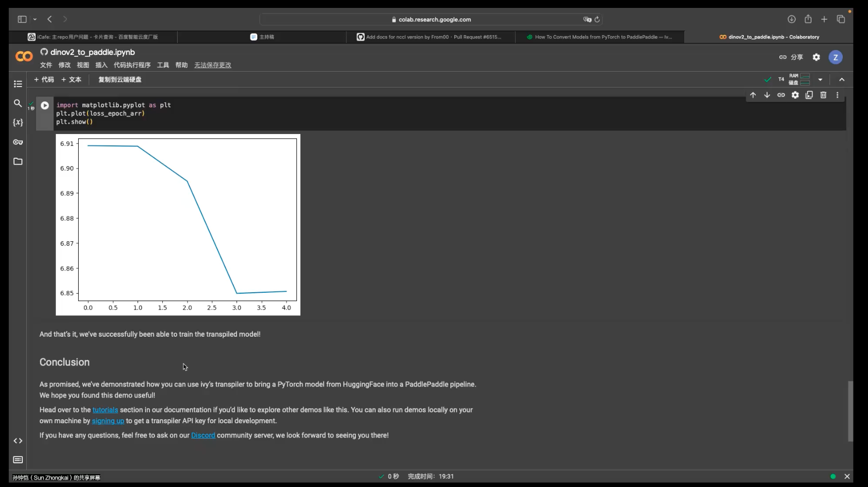Open the files folder panel
This screenshot has width=868, height=487.
pyautogui.click(x=18, y=162)
